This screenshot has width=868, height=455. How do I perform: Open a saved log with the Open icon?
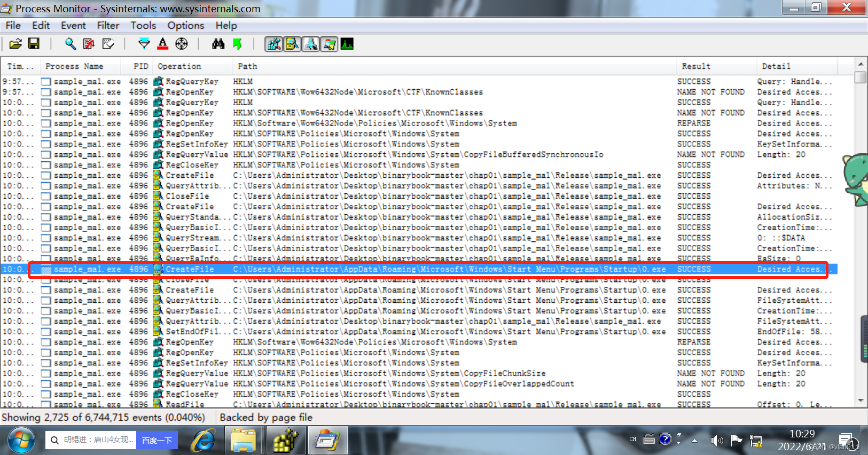(x=15, y=44)
